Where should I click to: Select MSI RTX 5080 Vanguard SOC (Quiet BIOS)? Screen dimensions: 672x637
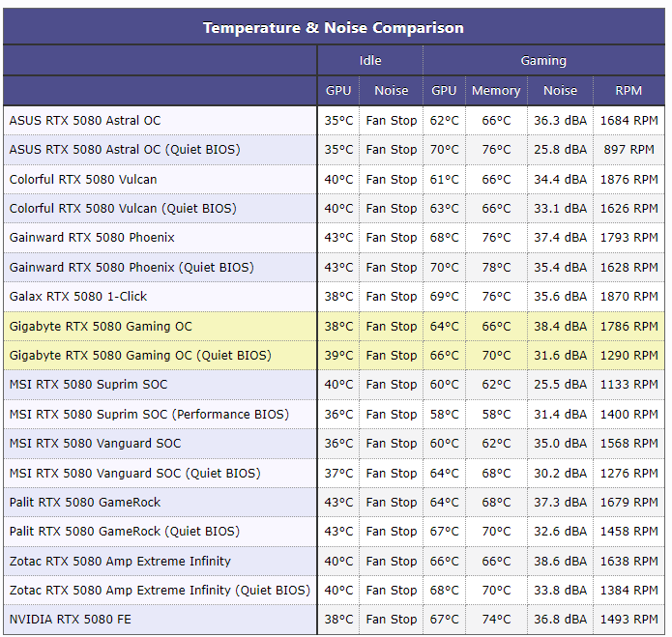135,474
